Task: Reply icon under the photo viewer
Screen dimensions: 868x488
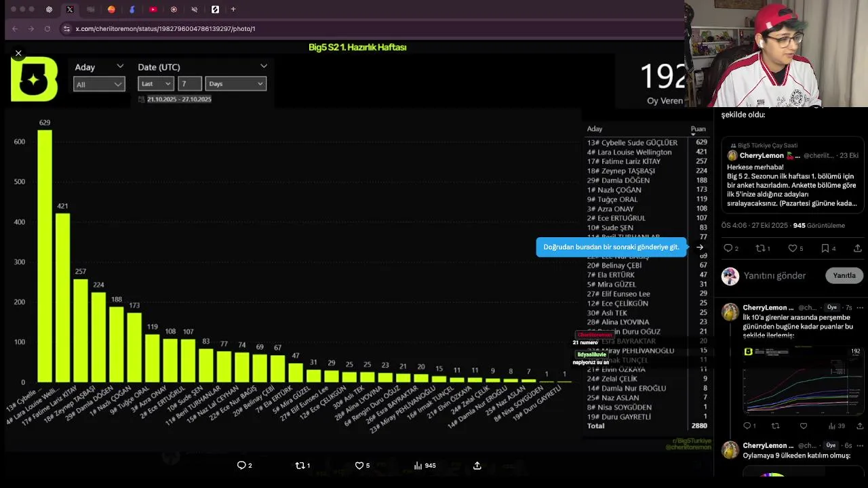Action: click(241, 466)
